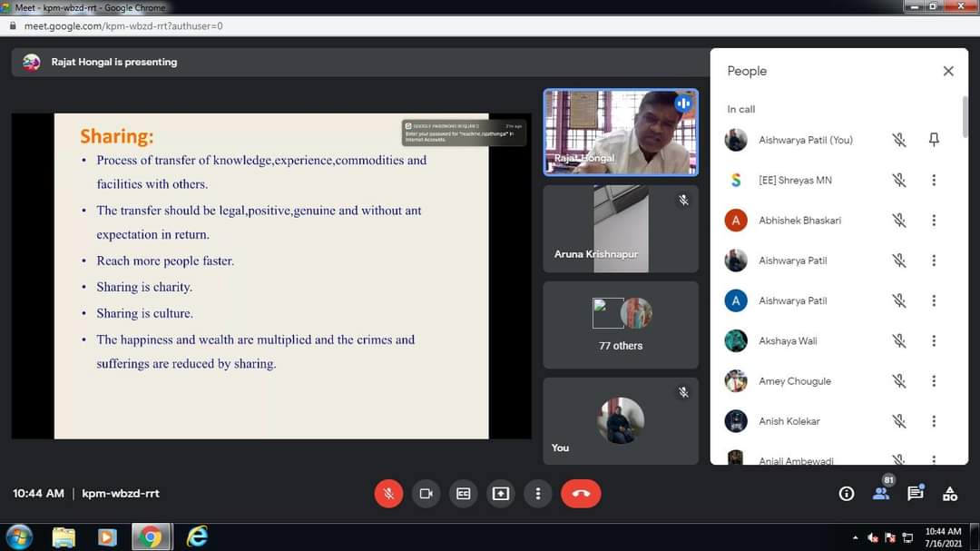The height and width of the screenshot is (551, 980).
Task: Select the 77 others tile
Action: [621, 325]
